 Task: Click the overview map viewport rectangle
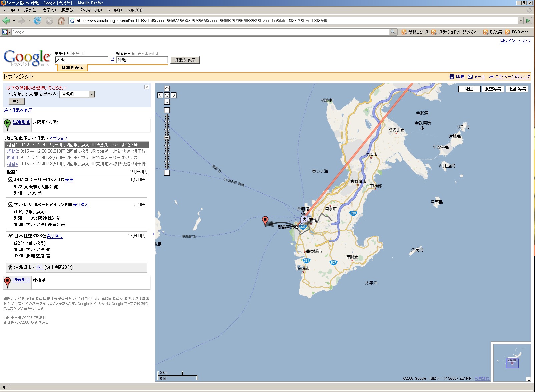pyautogui.click(x=512, y=363)
